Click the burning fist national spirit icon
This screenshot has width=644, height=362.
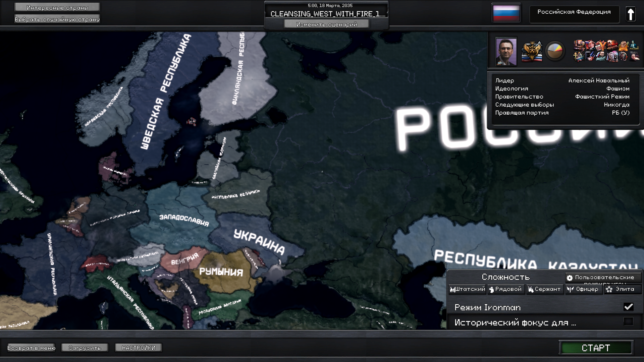click(x=623, y=45)
